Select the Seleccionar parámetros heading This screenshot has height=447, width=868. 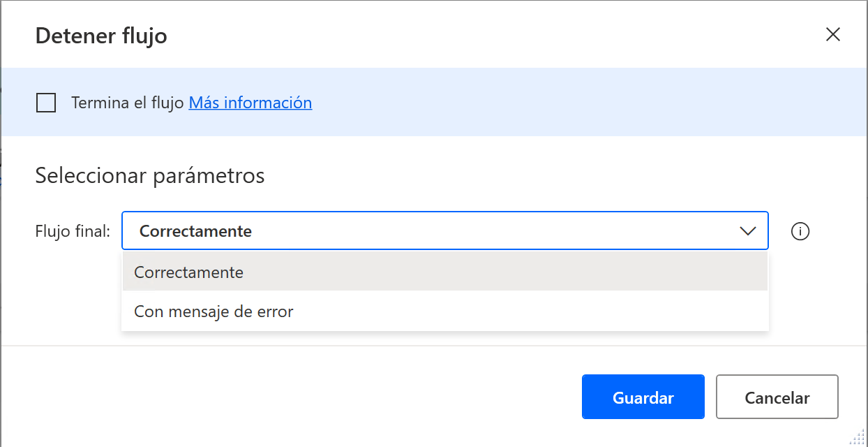[x=149, y=175]
